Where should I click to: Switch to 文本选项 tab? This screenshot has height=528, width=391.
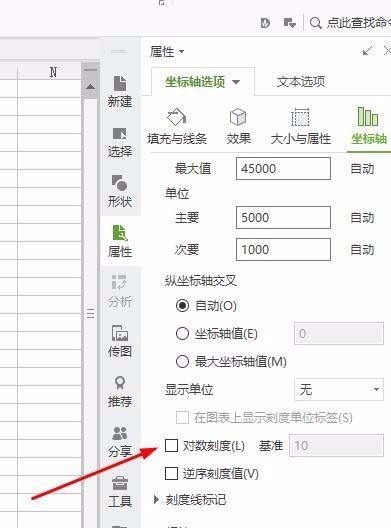coord(301,82)
